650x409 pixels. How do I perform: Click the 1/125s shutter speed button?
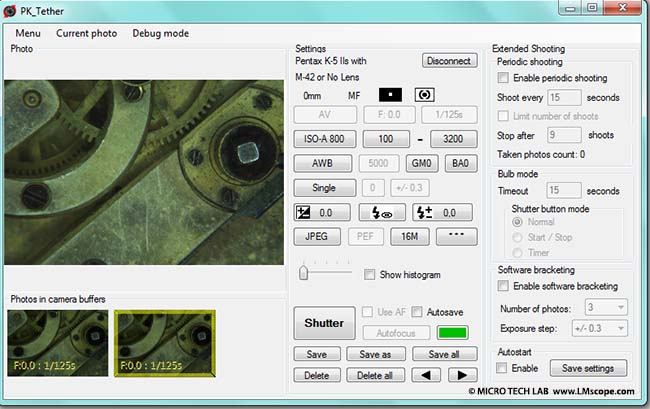click(449, 115)
